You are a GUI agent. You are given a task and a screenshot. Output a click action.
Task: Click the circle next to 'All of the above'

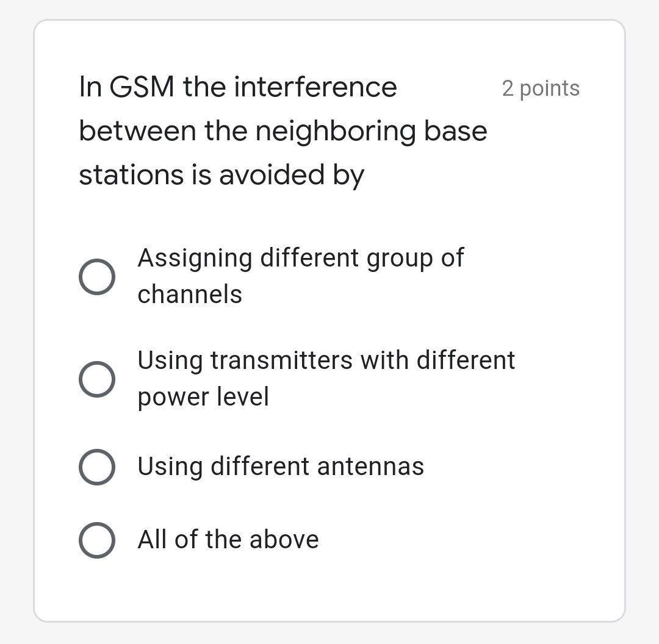tap(96, 539)
